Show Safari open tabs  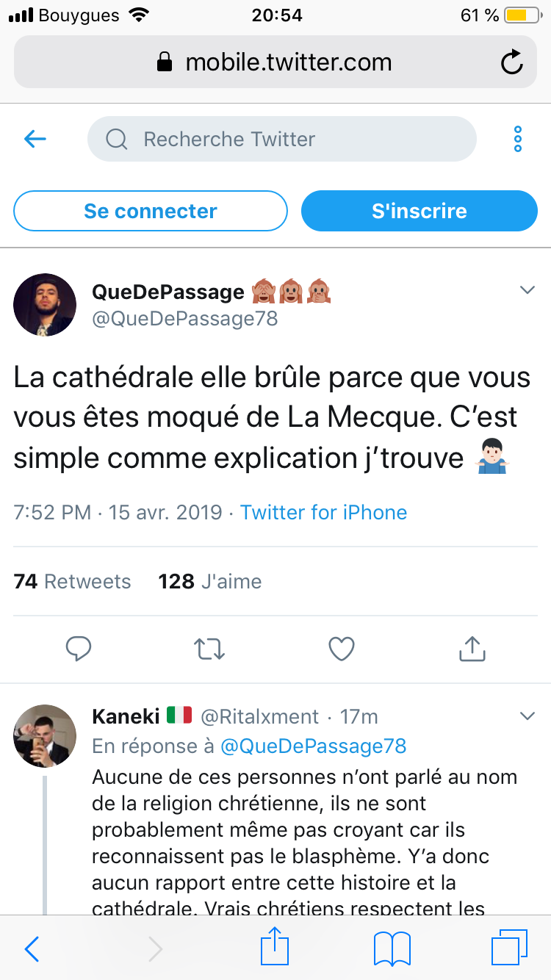pyautogui.click(x=508, y=948)
